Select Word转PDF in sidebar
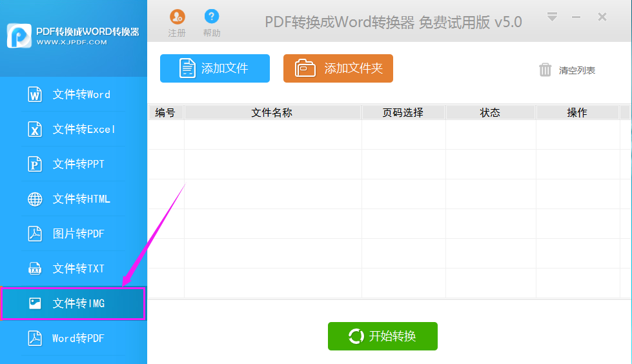 tap(73, 338)
